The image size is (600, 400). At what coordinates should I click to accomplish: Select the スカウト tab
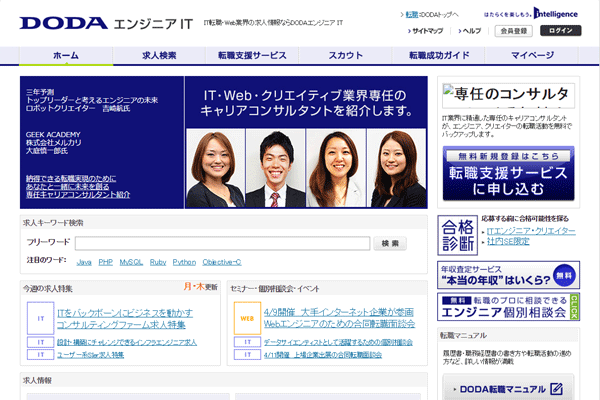(x=346, y=56)
